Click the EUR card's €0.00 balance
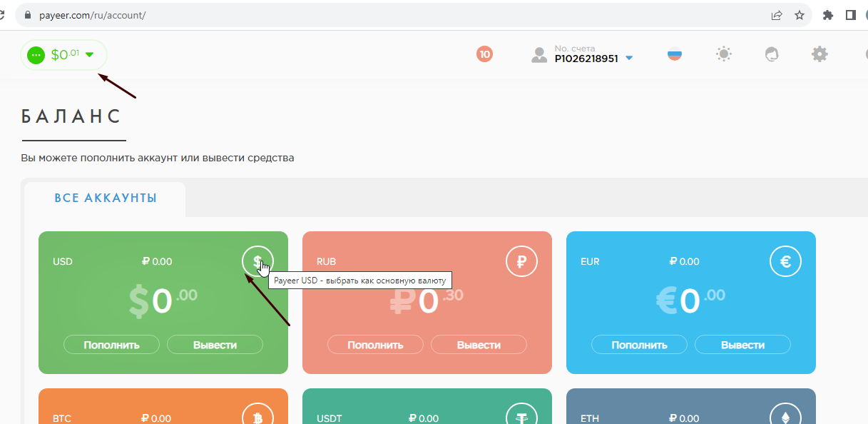The width and height of the screenshot is (868, 424). [x=690, y=301]
